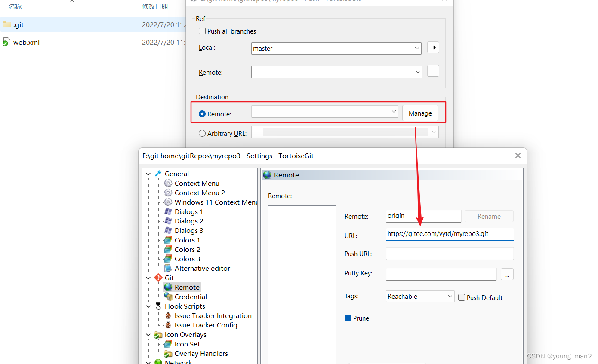Click the Icon Set icon
The height and width of the screenshot is (364, 598).
[x=168, y=344]
